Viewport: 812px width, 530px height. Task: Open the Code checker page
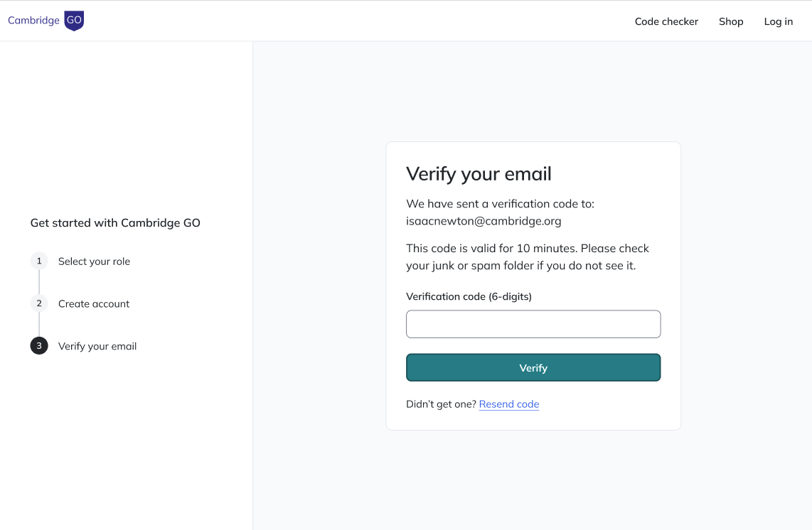(x=666, y=22)
